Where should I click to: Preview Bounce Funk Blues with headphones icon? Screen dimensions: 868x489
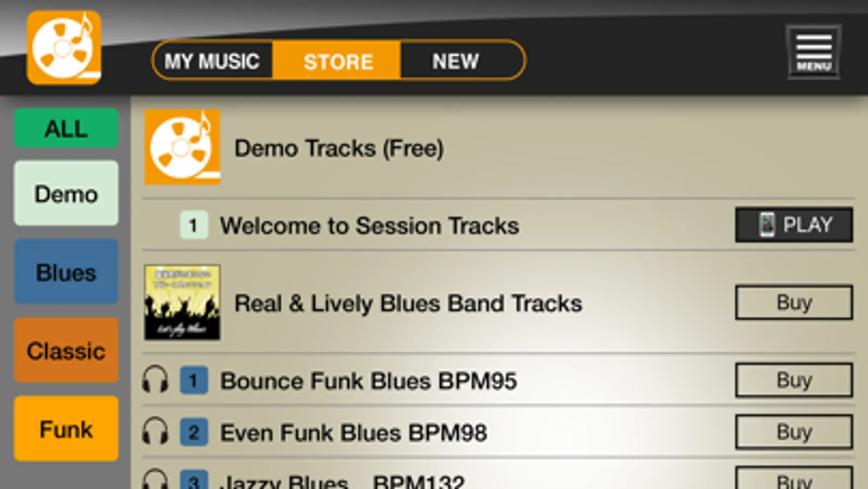click(155, 379)
